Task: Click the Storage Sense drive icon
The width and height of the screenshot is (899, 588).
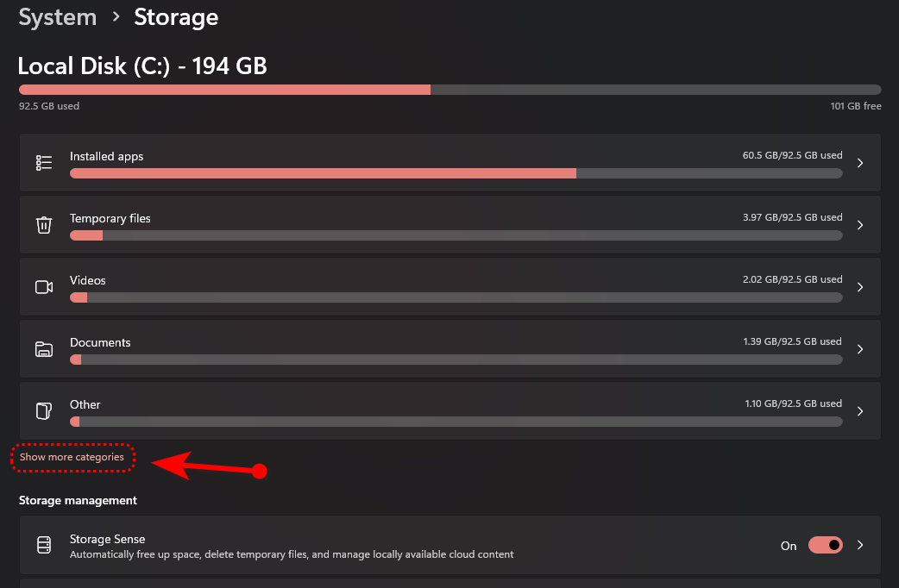Action: (x=44, y=546)
